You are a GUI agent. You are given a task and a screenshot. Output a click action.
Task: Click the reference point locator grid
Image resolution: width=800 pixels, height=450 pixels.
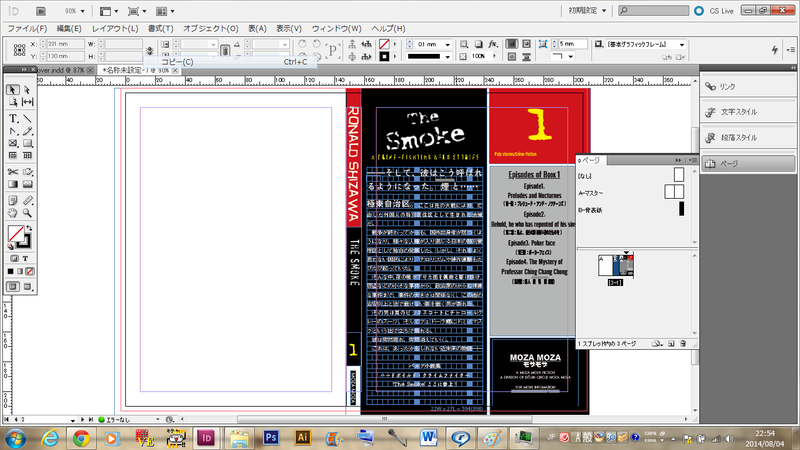pyautogui.click(x=19, y=49)
